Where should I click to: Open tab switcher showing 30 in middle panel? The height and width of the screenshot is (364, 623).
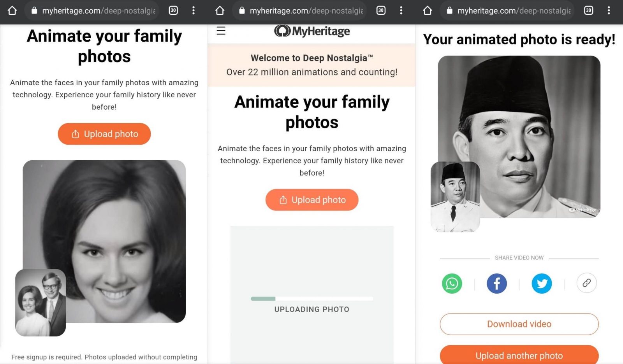[381, 10]
